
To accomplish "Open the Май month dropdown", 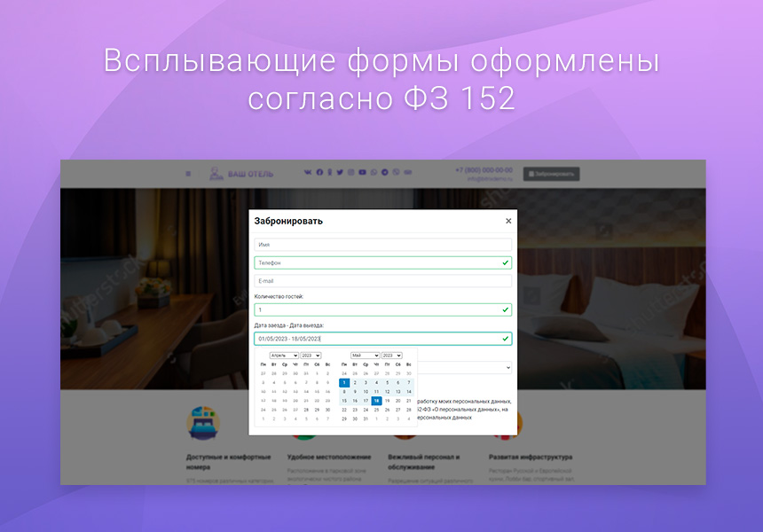I will coord(364,356).
